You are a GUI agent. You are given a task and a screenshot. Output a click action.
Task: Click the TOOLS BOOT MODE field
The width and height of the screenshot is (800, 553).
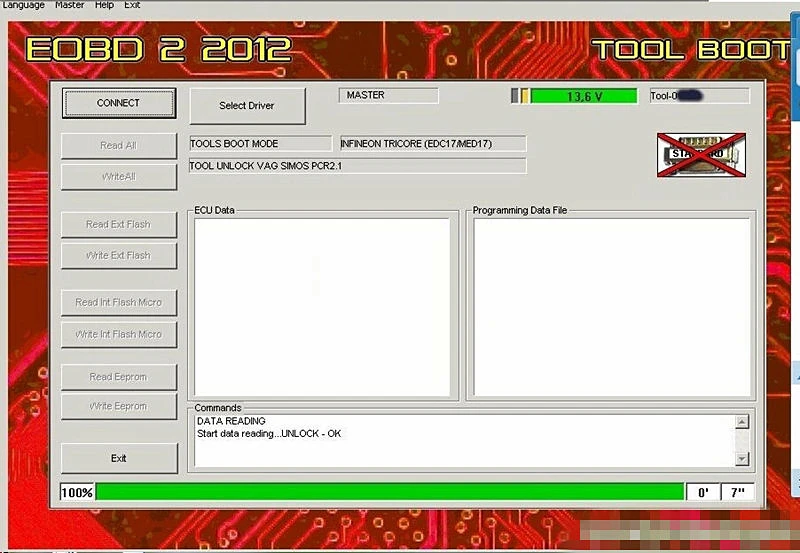pos(260,144)
